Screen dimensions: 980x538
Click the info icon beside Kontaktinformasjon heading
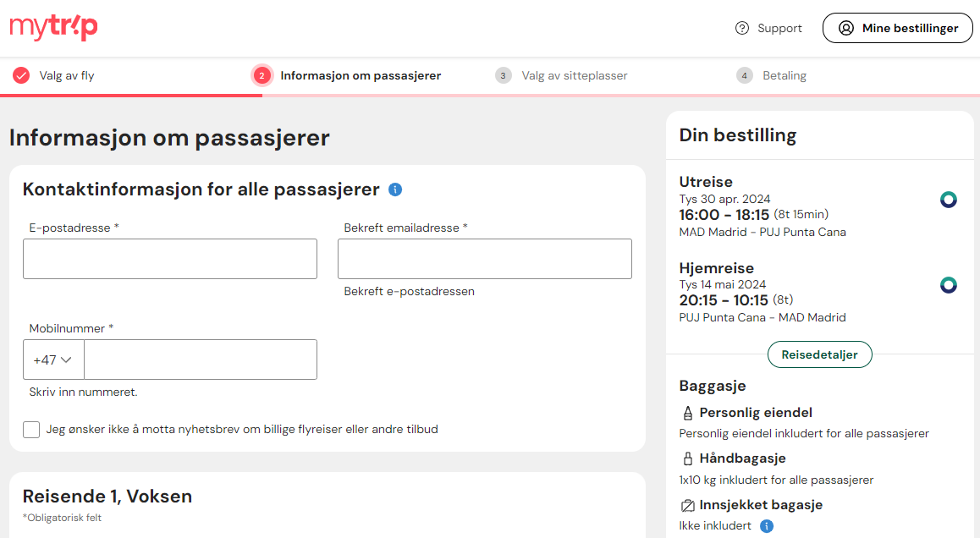395,189
